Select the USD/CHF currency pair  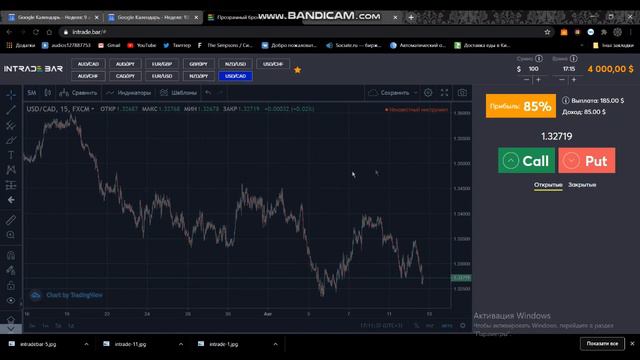pos(273,64)
